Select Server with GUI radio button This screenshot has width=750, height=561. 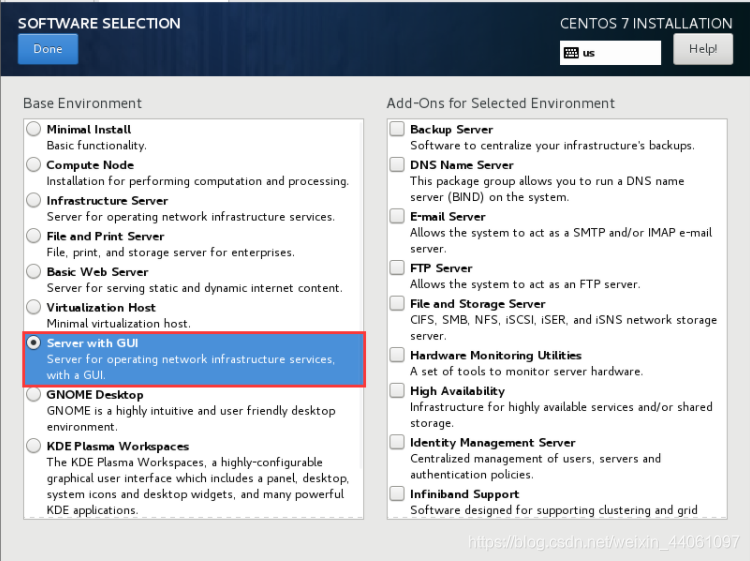click(33, 342)
